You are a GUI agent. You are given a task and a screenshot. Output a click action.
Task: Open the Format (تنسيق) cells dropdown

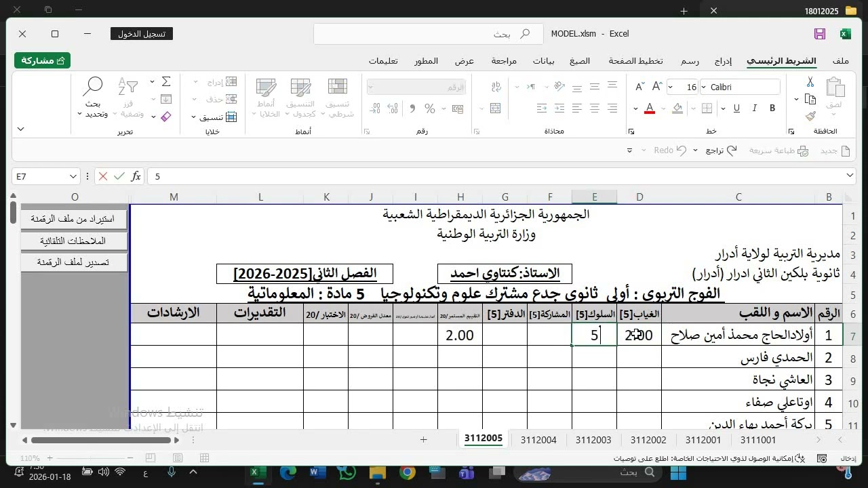coord(214,117)
